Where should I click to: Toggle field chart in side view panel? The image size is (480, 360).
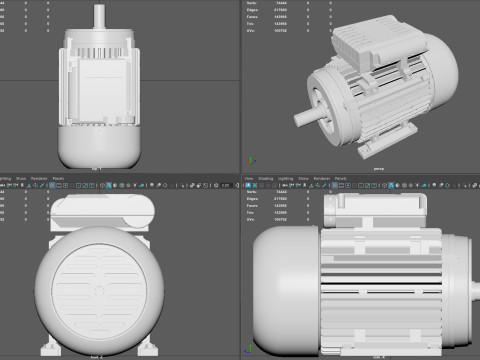[x=361, y=185]
